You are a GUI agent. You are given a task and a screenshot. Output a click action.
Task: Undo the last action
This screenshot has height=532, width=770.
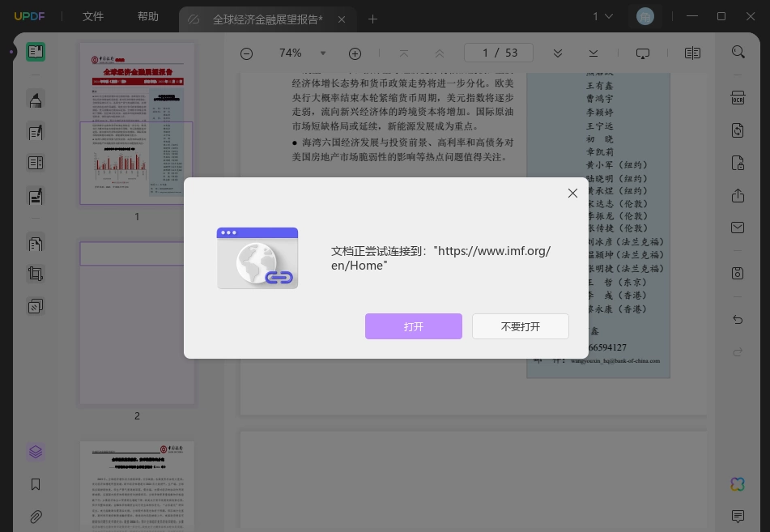pyautogui.click(x=738, y=319)
